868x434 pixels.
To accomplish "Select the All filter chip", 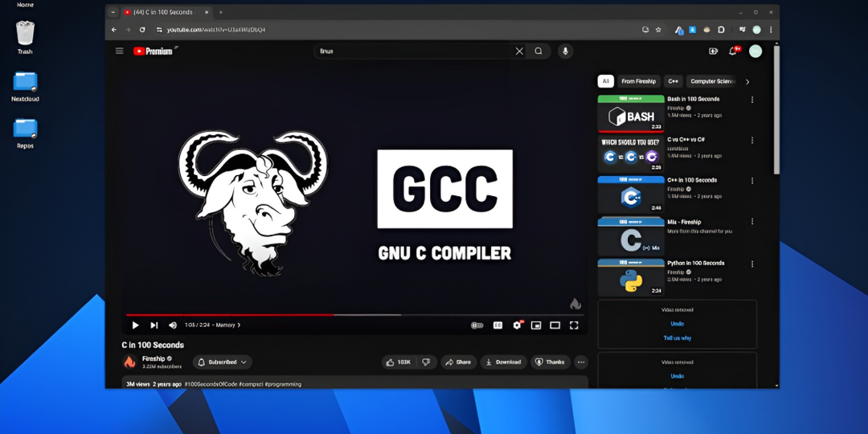I will [606, 81].
